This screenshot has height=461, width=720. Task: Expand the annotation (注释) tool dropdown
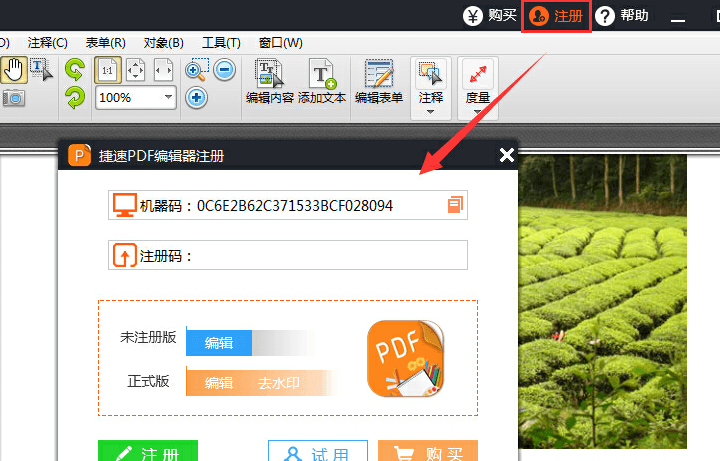(431, 111)
